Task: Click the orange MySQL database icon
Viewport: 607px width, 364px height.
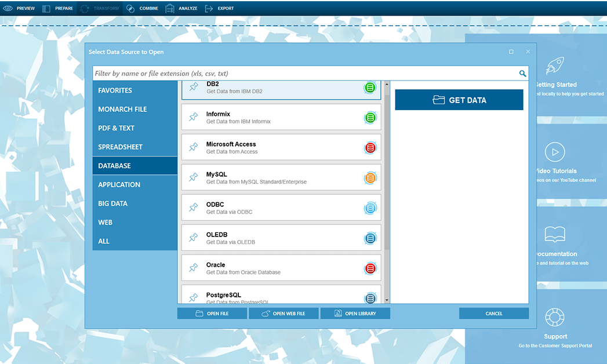Action: click(370, 177)
